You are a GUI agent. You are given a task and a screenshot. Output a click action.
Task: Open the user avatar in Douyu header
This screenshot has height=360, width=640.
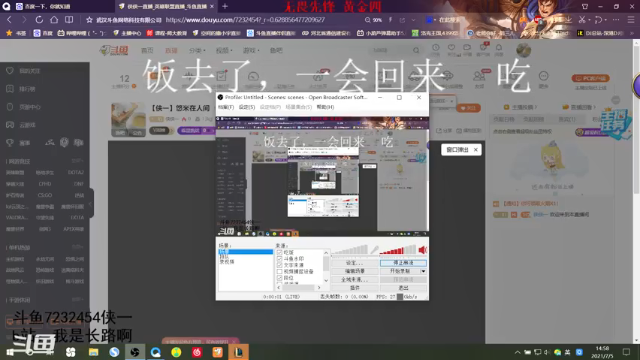coord(523,50)
